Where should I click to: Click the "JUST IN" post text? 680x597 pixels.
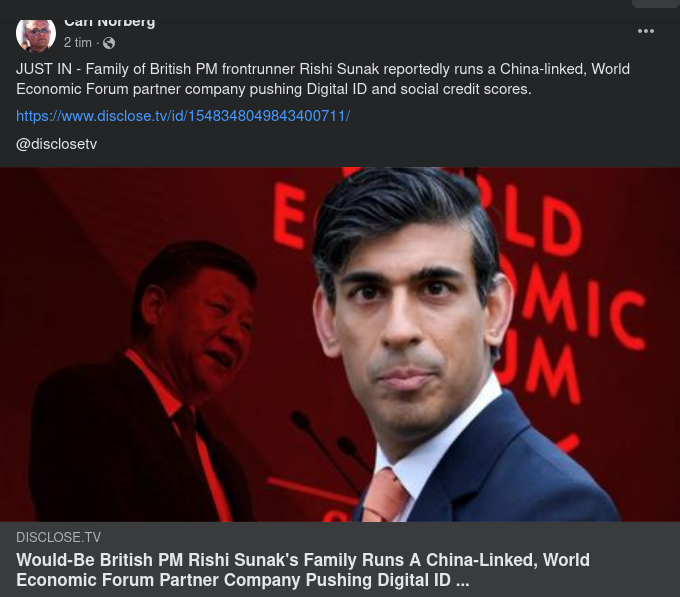(44, 69)
